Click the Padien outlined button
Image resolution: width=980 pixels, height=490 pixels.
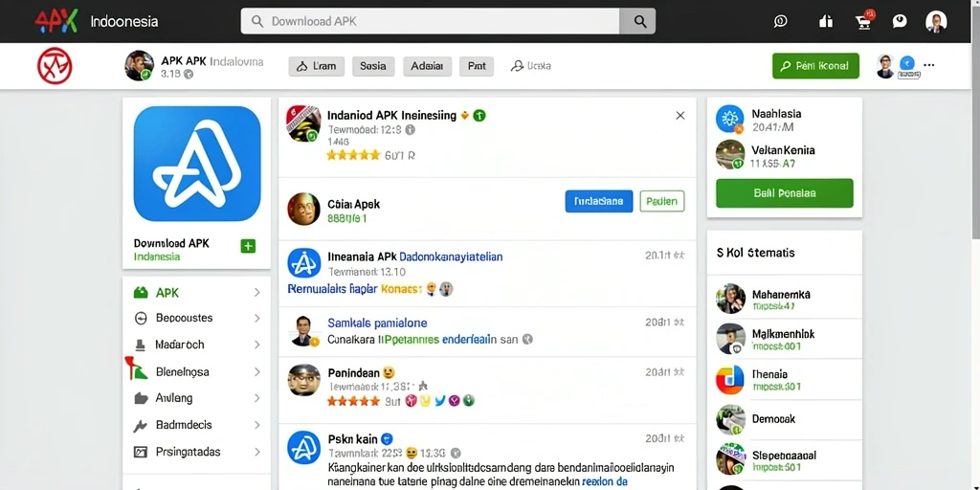click(x=662, y=201)
